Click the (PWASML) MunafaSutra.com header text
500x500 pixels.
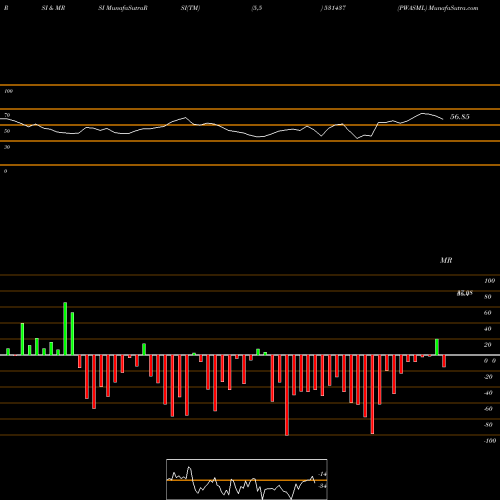click(x=438, y=8)
